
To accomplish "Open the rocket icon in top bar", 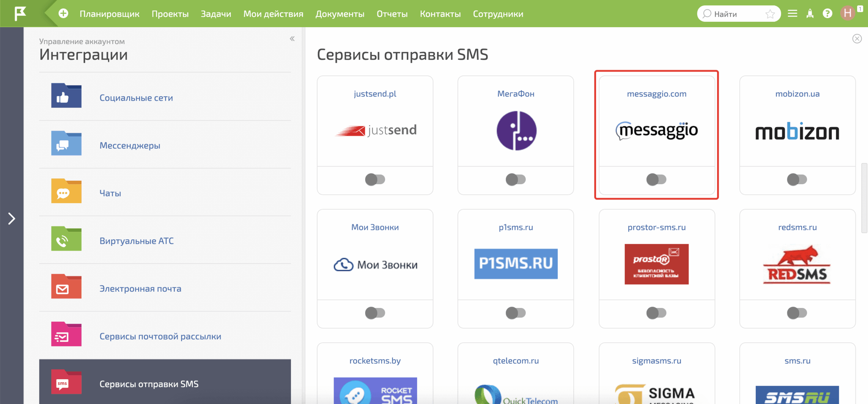I will [810, 14].
